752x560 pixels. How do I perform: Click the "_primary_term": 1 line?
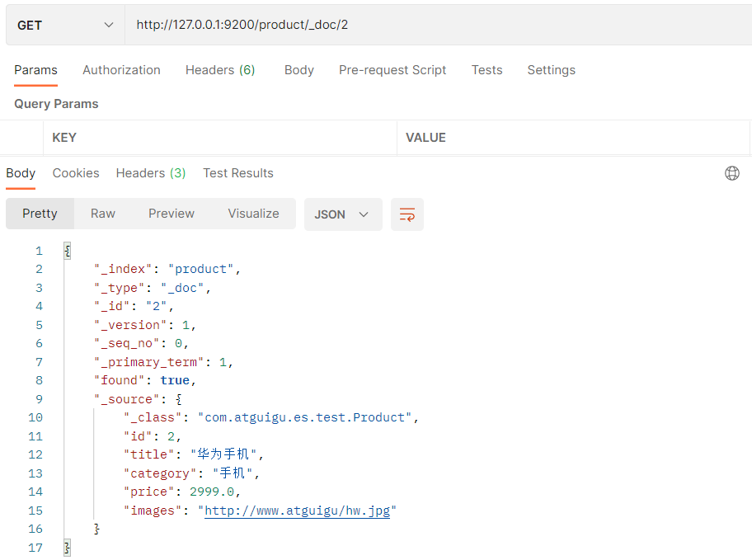tap(163, 362)
